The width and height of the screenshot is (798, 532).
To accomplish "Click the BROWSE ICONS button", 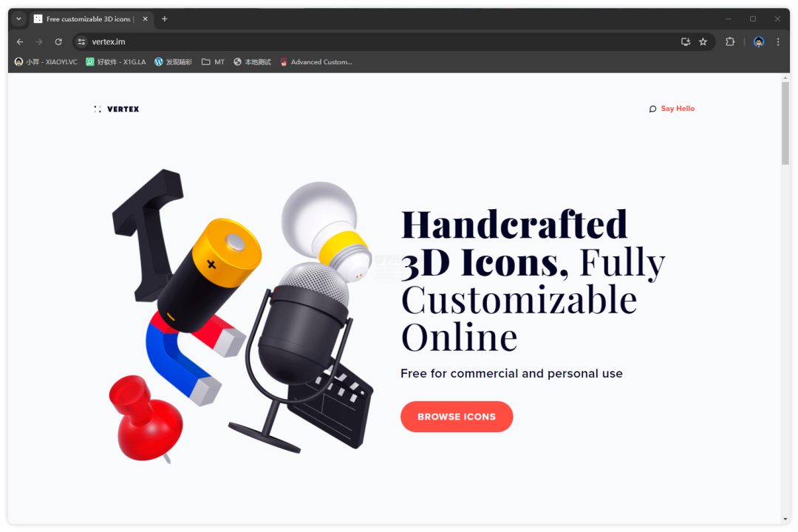I will click(457, 417).
